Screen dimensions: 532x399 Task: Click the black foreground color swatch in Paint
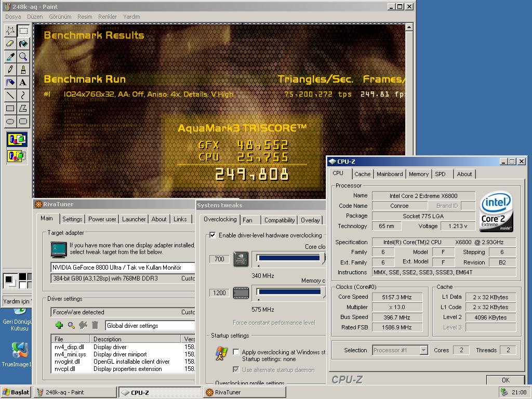(8, 280)
